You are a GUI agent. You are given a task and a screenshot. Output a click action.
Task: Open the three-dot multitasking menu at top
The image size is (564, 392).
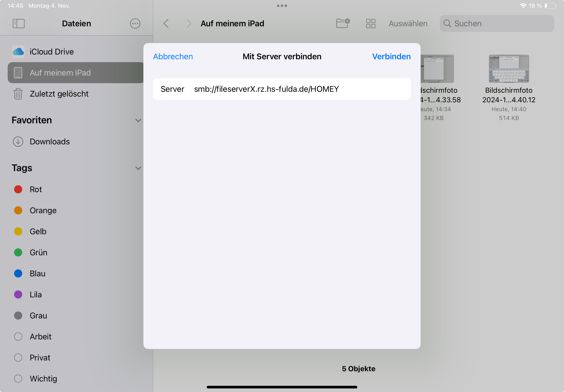click(282, 6)
